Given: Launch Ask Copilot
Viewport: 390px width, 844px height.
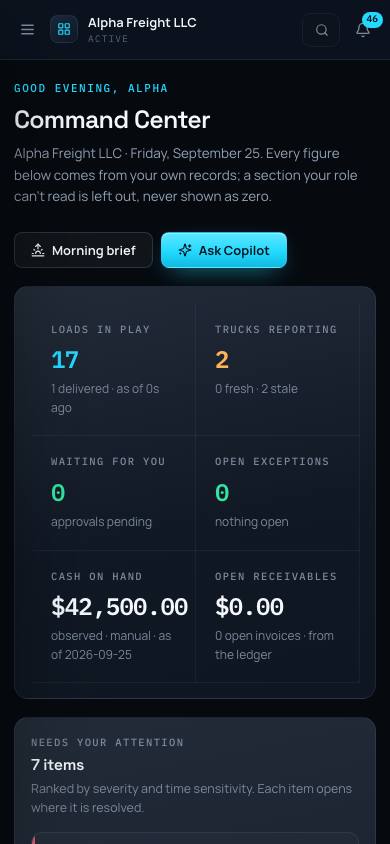Looking at the screenshot, I should pyautogui.click(x=224, y=250).
